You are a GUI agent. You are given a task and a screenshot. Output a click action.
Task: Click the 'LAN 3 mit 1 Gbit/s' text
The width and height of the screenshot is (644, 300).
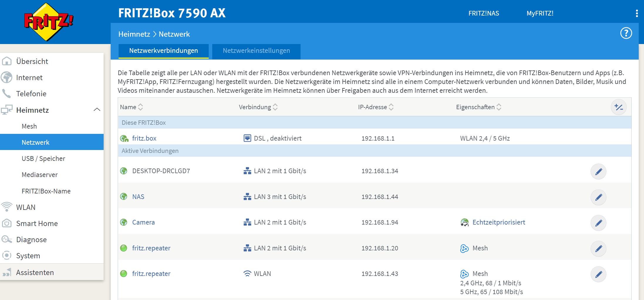click(x=280, y=197)
